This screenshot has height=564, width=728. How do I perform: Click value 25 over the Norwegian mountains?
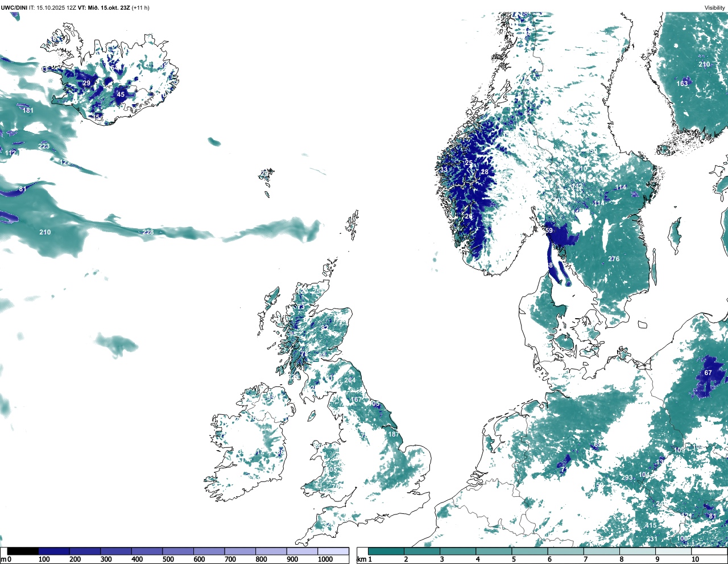pos(469,163)
